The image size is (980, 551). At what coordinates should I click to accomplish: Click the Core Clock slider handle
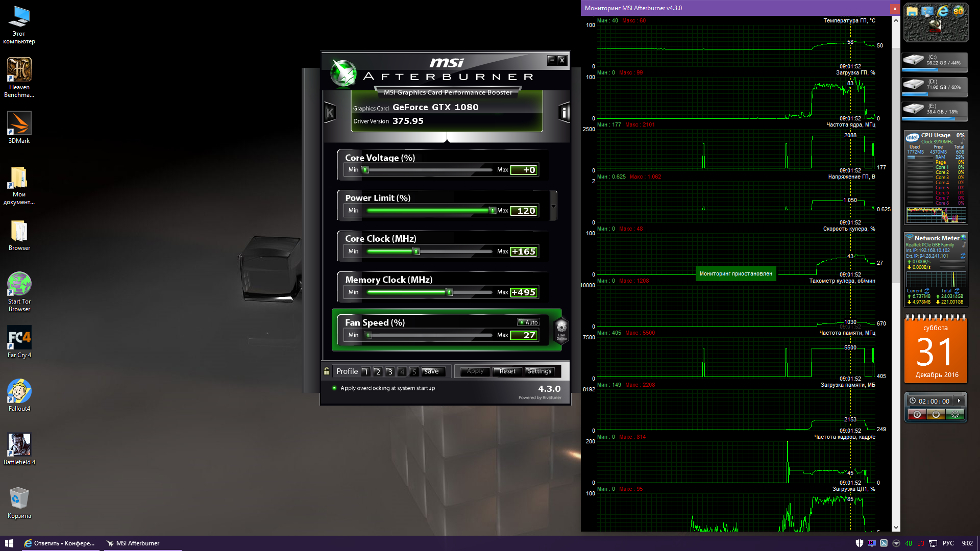tap(416, 252)
